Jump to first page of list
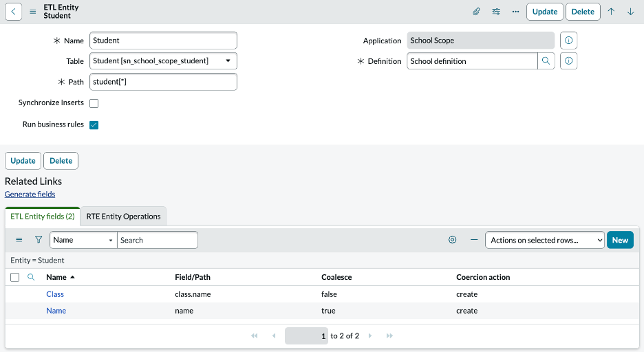Screen dimensions: 644x352 coord(255,335)
